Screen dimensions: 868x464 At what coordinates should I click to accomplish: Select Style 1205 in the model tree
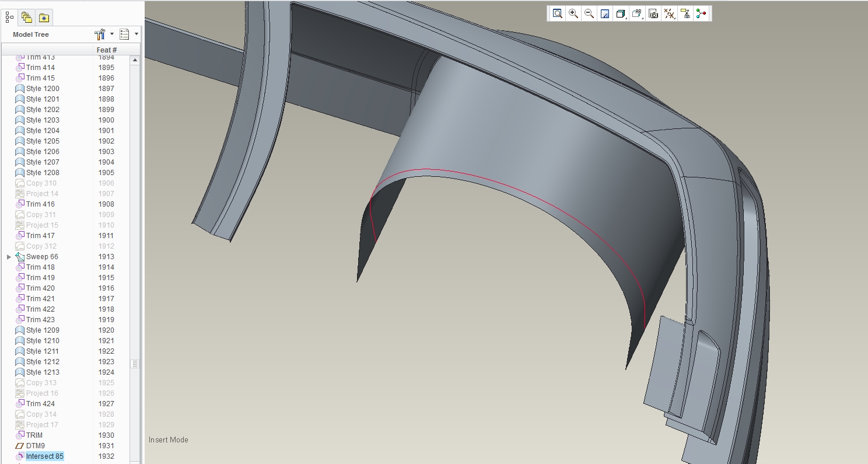click(x=43, y=141)
